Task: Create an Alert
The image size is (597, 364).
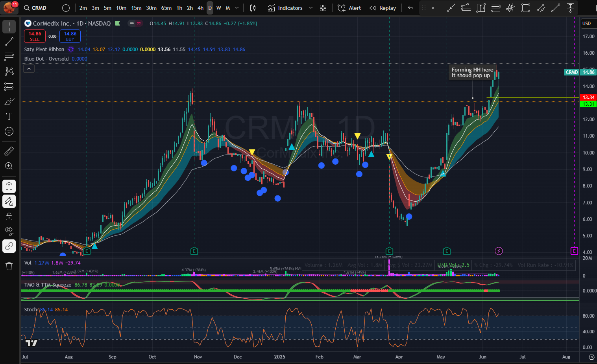Action: 349,8
